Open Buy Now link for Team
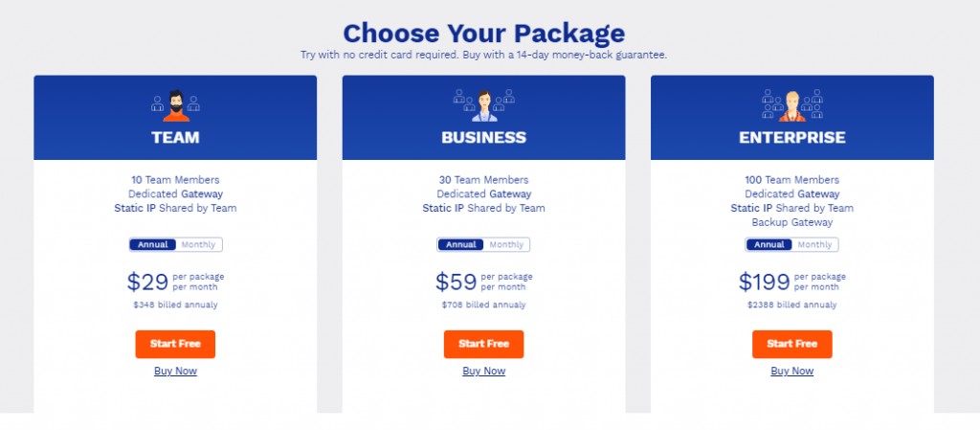Viewport: 980px width, 430px height. pyautogui.click(x=176, y=371)
